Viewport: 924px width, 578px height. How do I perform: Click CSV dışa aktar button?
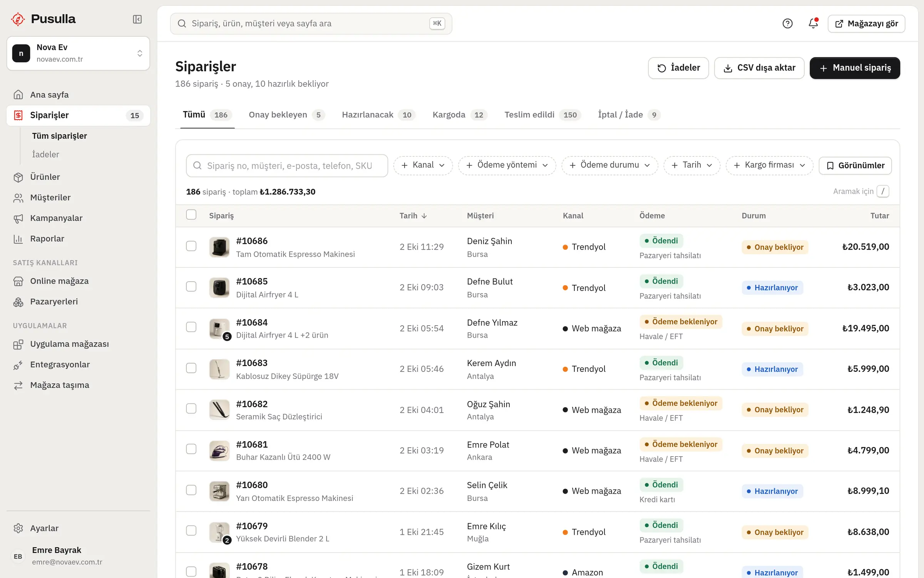coord(759,68)
